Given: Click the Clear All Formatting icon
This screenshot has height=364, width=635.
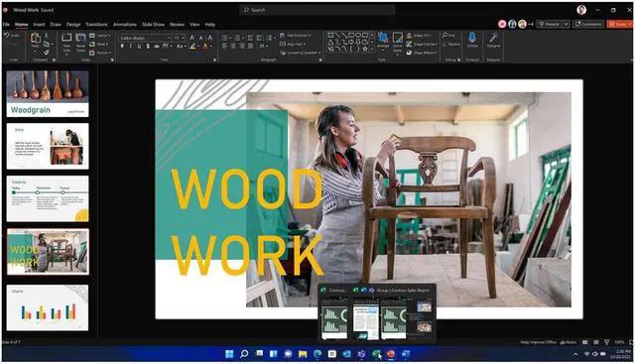Looking at the screenshot, I should click(x=209, y=38).
